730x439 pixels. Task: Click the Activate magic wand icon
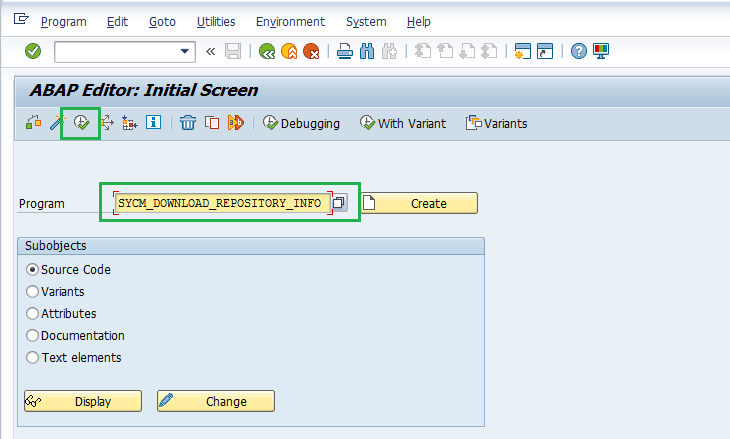(57, 123)
